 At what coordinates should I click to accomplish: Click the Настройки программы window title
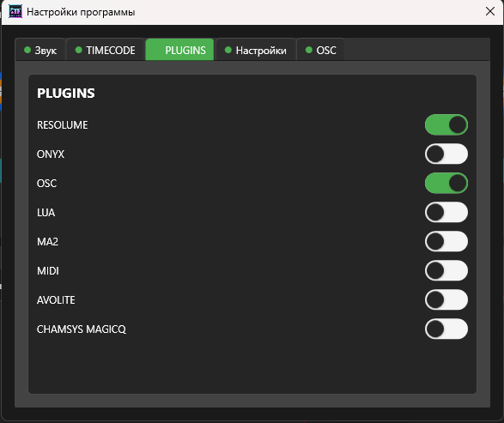[x=81, y=12]
